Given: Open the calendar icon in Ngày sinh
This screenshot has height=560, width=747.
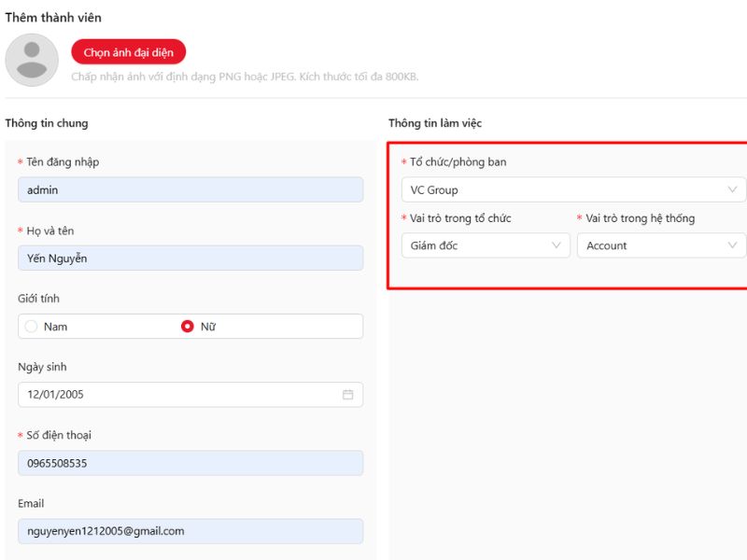Looking at the screenshot, I should coord(347,395).
